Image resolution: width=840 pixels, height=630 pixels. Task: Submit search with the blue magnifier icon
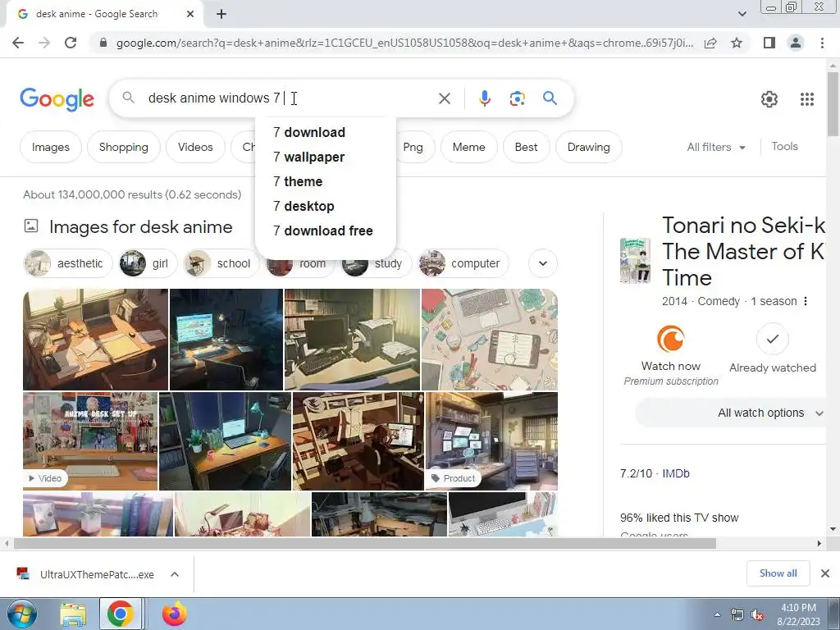(x=550, y=98)
